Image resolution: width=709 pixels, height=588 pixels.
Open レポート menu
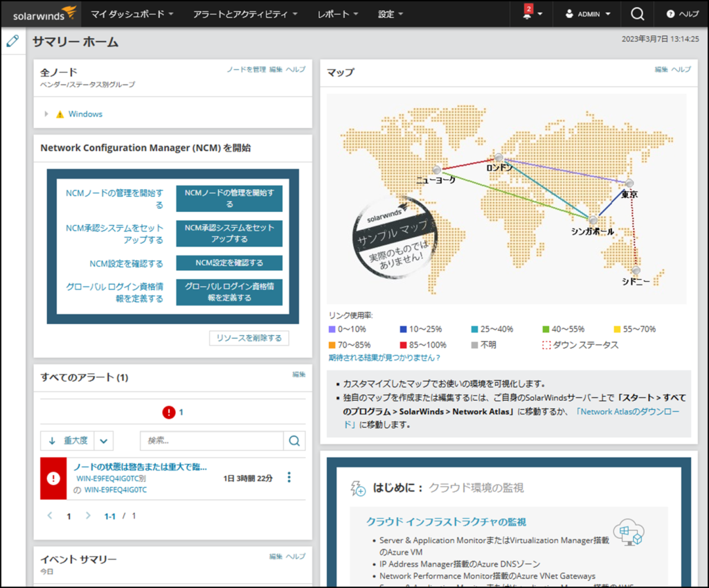(x=338, y=14)
